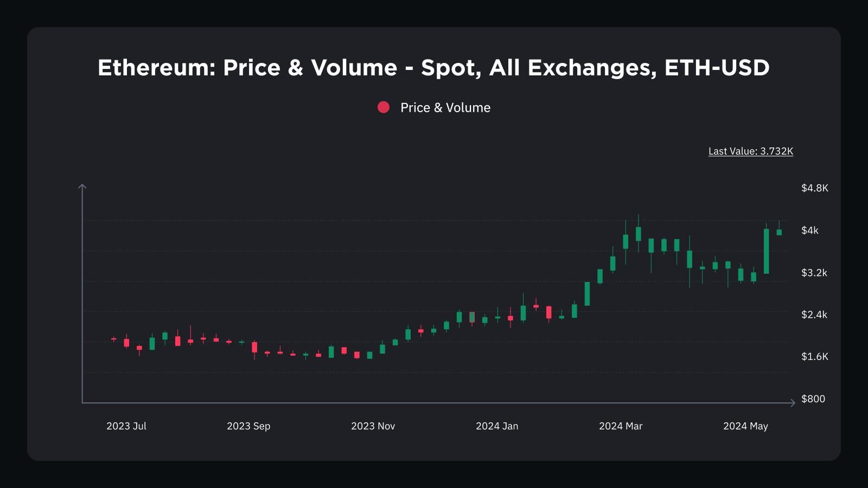Click the $3.2k price axis label
The image size is (868, 488).
coord(814,273)
